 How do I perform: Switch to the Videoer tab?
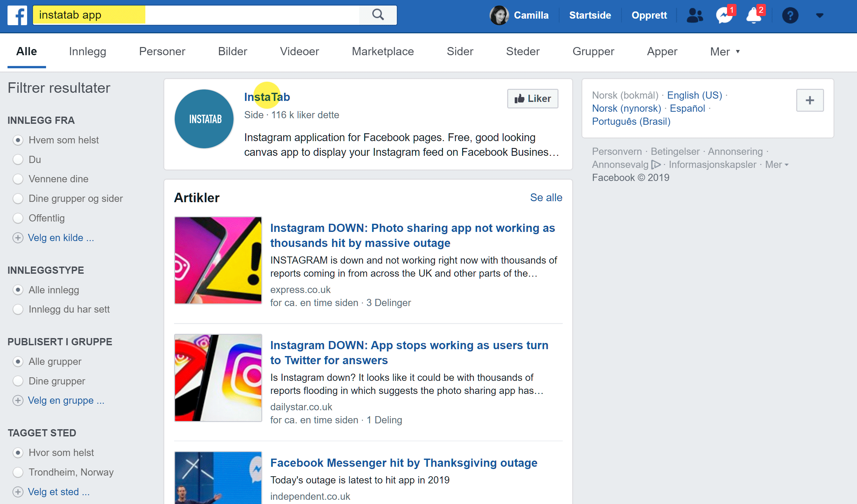(x=299, y=52)
